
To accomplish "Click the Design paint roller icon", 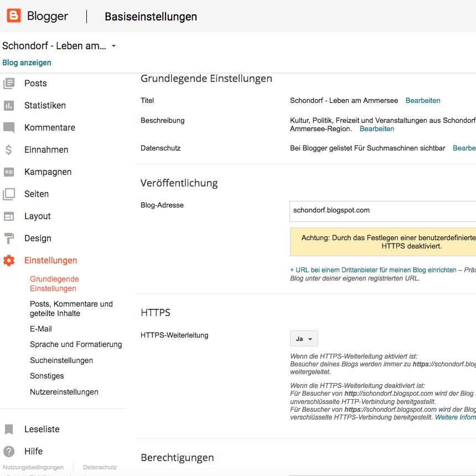I will point(9,239).
